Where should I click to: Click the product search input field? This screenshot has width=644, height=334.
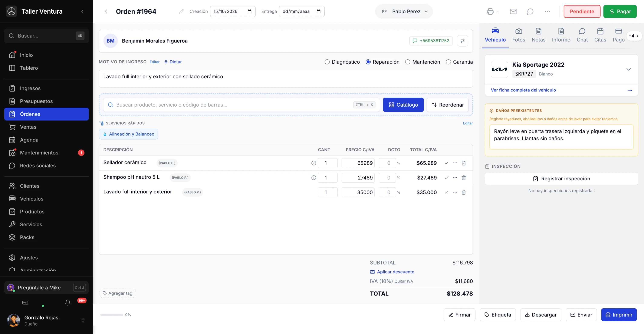click(241, 105)
